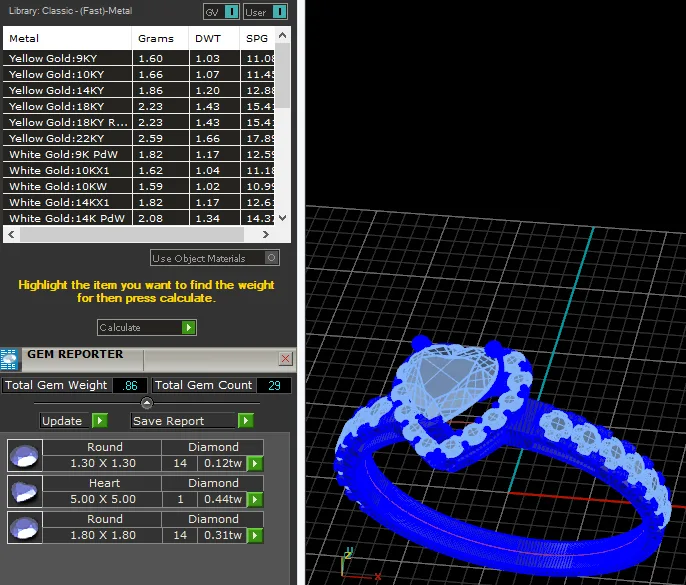686x585 pixels.
Task: Click the Gem Reporter panel icon
Action: click(9, 359)
